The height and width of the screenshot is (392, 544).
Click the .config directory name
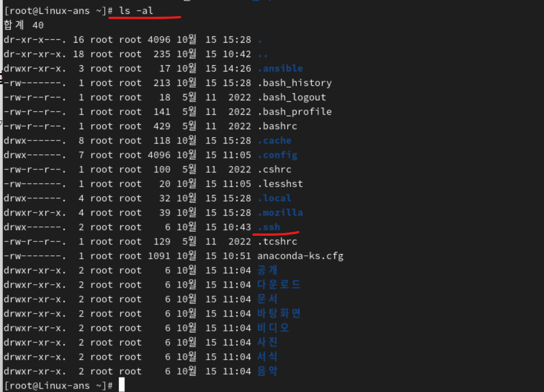pos(278,155)
